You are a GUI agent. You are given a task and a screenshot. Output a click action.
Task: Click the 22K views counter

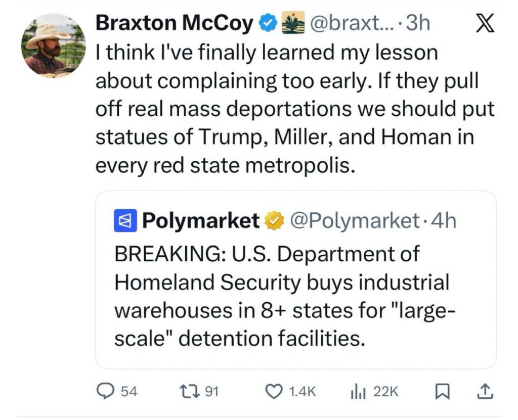tap(384, 390)
